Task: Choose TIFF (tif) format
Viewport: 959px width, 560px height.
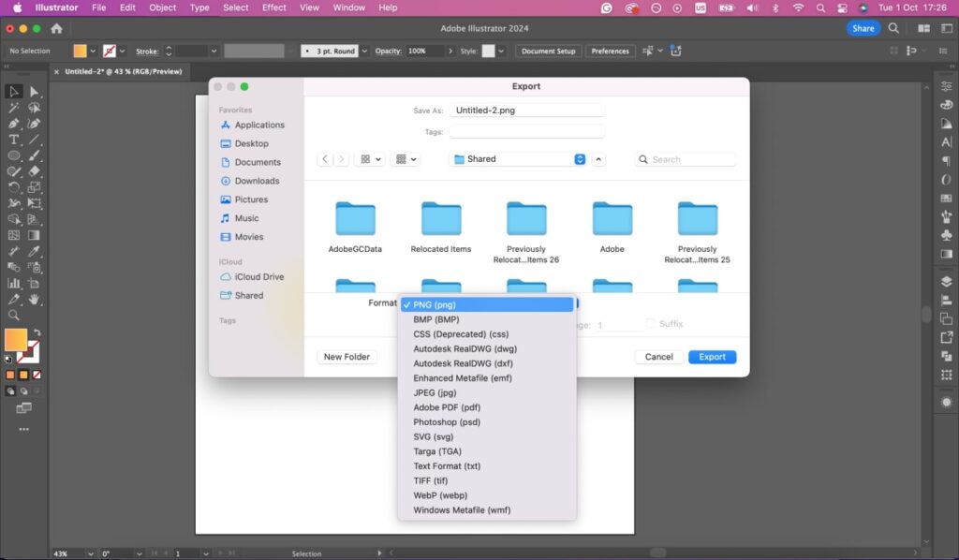Action: click(487, 480)
